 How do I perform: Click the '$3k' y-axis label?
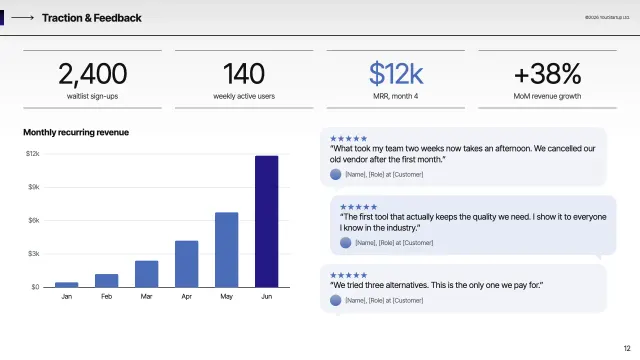pos(34,254)
